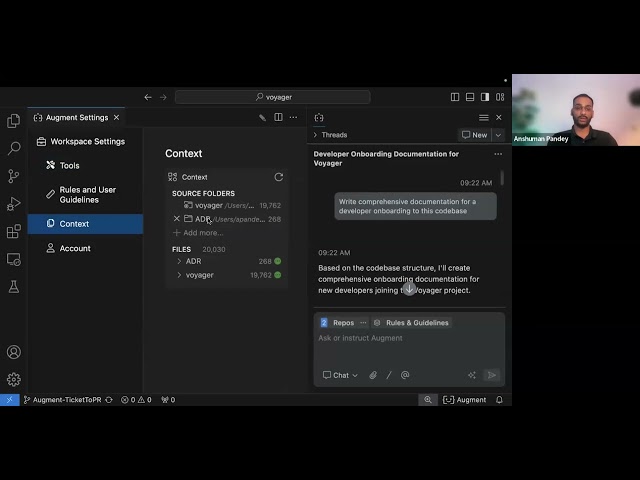Screen dimensions: 640x480
Task: Go forward with the right arrow
Action: (163, 97)
